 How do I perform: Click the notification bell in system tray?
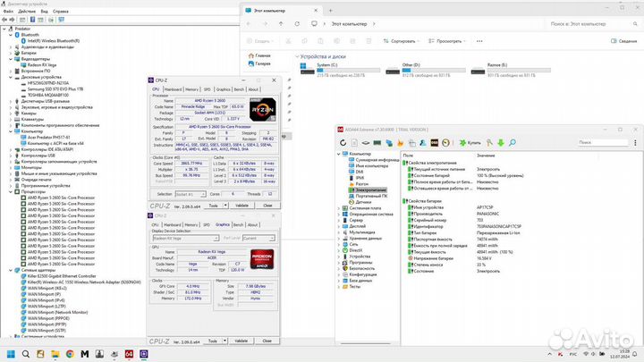tap(634, 354)
